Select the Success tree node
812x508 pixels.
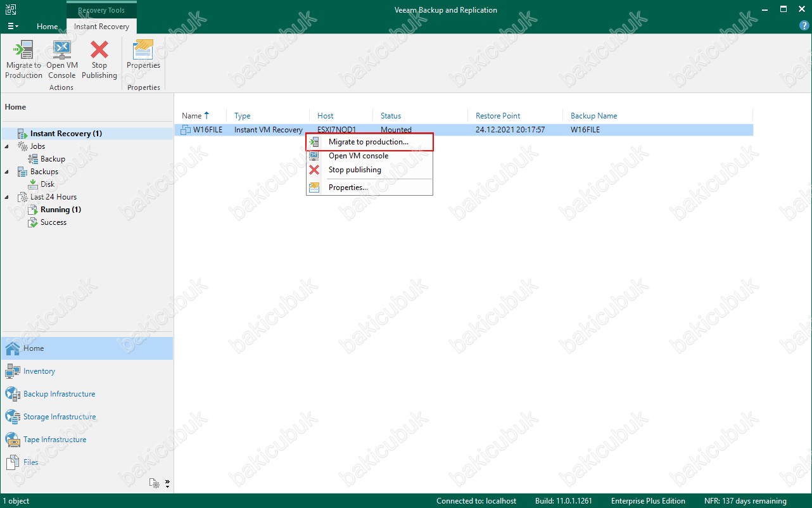coord(53,222)
